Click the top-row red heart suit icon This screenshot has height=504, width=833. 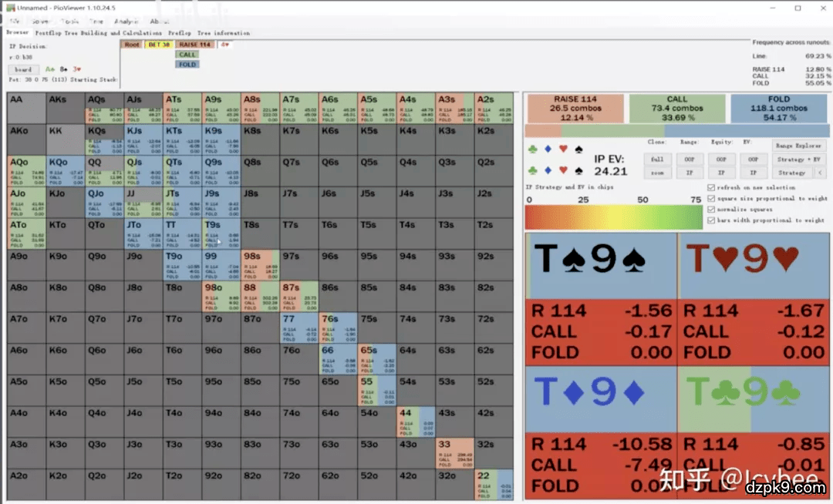pos(563,150)
